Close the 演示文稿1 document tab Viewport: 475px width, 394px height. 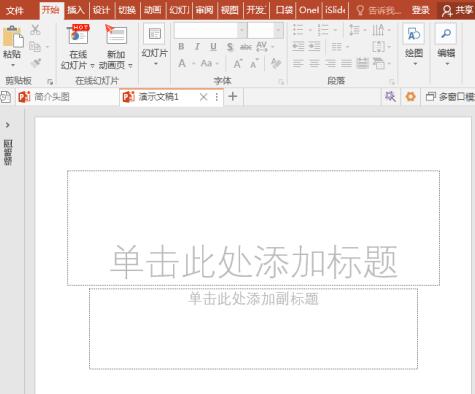203,97
